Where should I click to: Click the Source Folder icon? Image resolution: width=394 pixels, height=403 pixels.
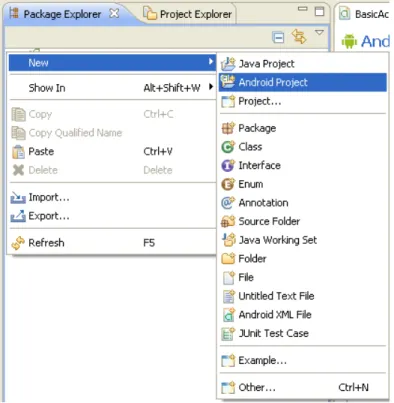pyautogui.click(x=228, y=221)
